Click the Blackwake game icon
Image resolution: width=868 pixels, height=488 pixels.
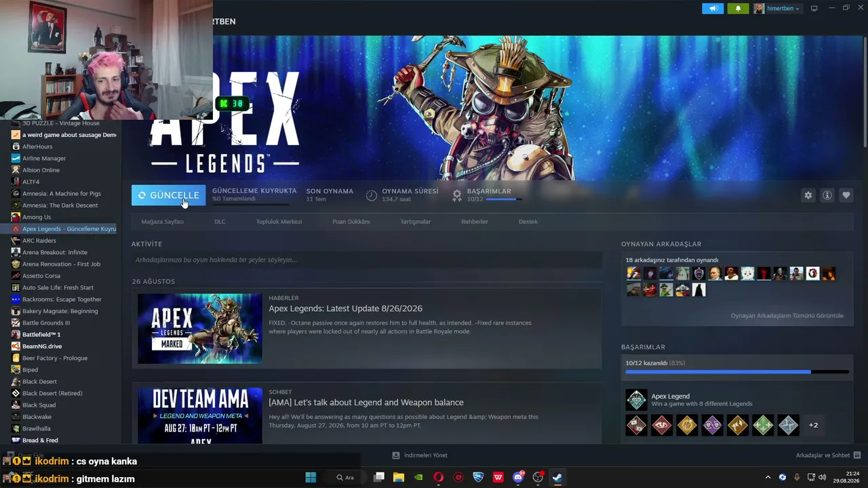point(16,417)
